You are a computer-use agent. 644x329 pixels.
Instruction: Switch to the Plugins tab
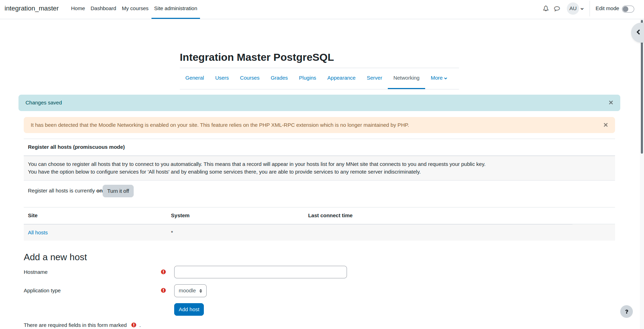pyautogui.click(x=308, y=78)
